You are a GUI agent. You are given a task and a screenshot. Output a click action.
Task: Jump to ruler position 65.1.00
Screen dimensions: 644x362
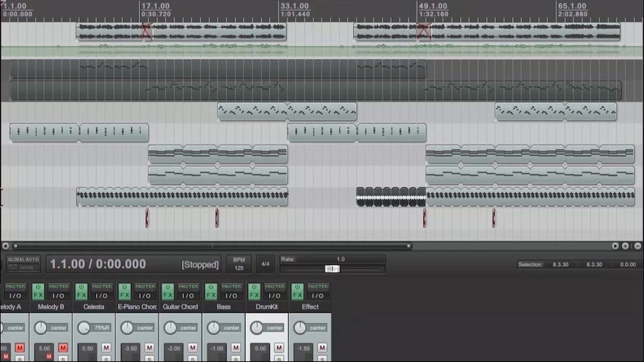[572, 6]
